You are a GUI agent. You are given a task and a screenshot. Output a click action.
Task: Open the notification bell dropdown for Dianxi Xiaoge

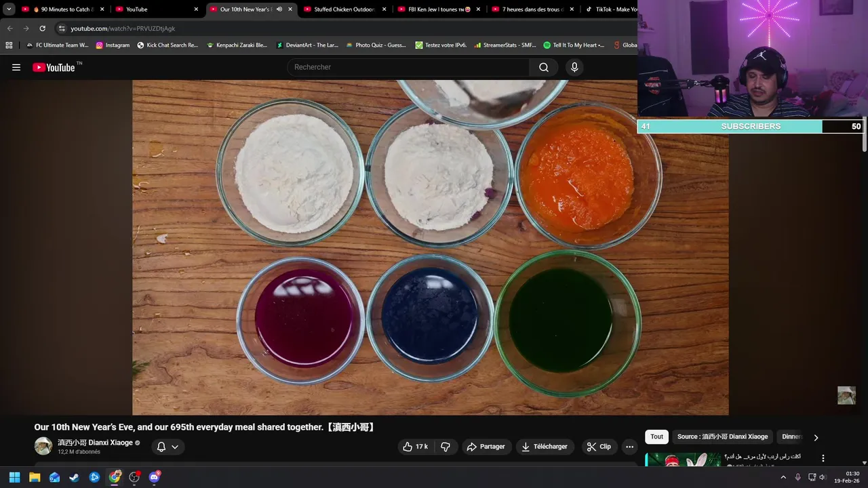point(167,447)
